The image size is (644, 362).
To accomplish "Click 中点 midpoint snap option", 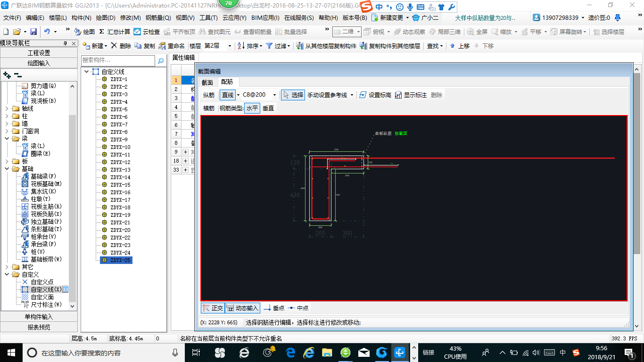I will coord(298,308).
